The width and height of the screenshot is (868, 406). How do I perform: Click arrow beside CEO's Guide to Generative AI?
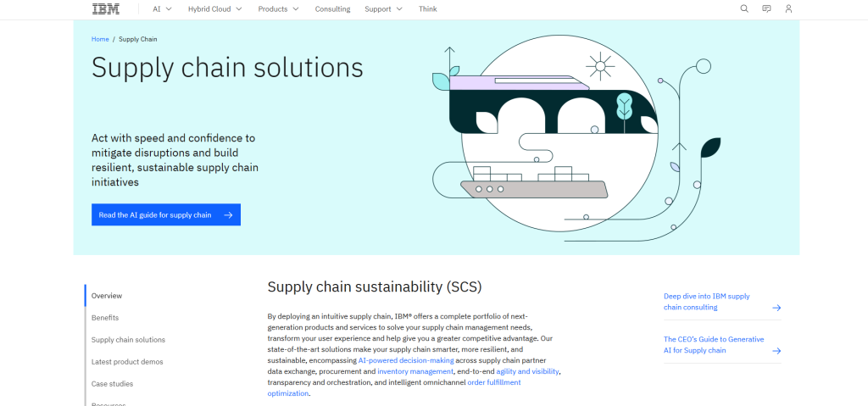[776, 351]
